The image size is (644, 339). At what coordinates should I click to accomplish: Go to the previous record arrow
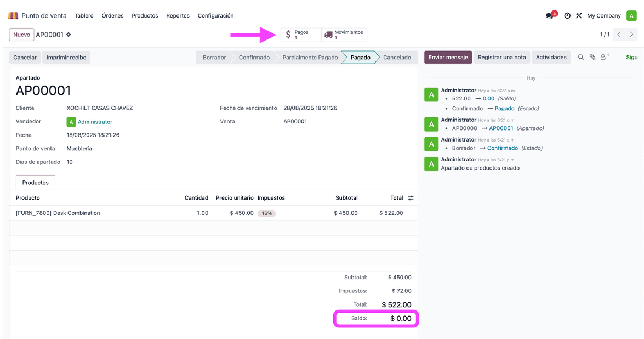[x=619, y=35]
